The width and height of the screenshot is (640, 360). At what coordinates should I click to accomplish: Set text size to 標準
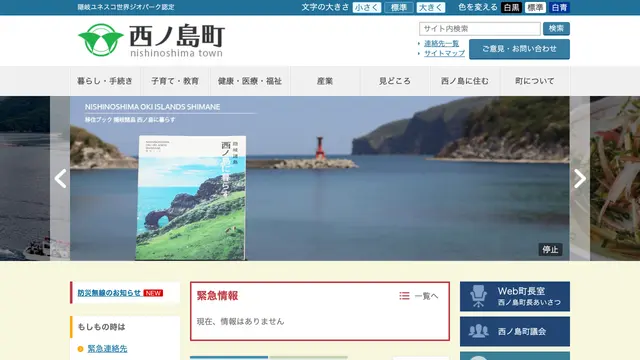[399, 7]
